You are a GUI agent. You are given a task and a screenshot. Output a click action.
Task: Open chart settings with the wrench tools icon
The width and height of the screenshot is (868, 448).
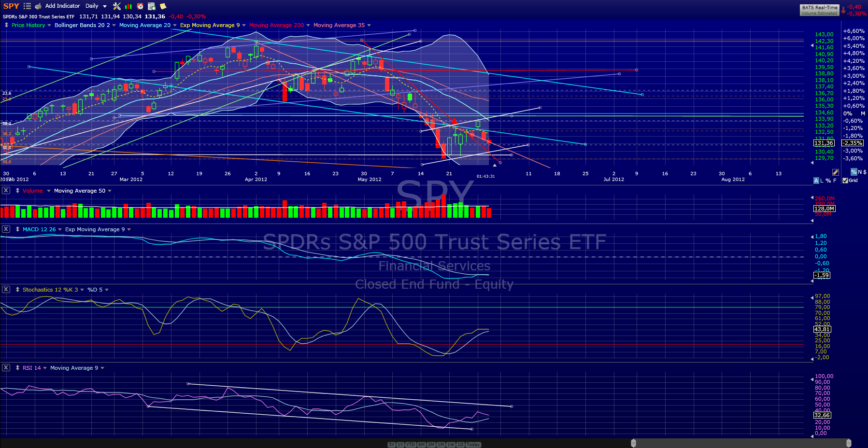[x=117, y=6]
